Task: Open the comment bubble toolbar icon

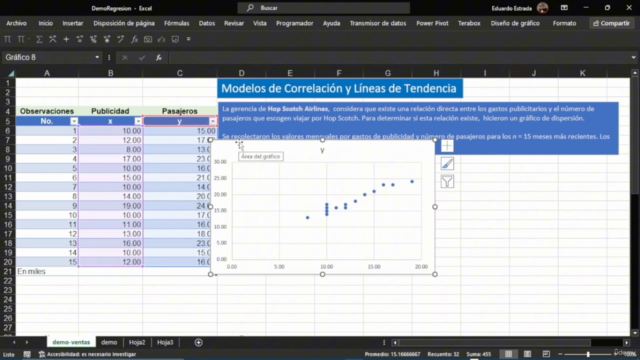Action: (175, 40)
